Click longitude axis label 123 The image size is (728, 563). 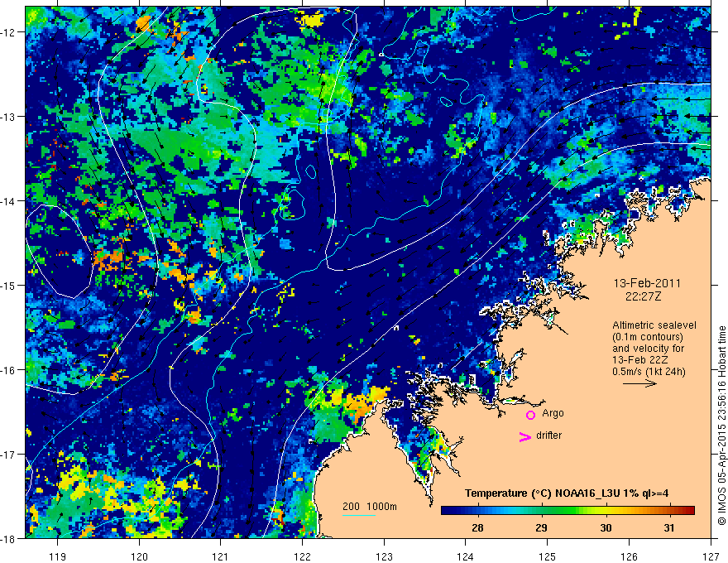tap(384, 556)
